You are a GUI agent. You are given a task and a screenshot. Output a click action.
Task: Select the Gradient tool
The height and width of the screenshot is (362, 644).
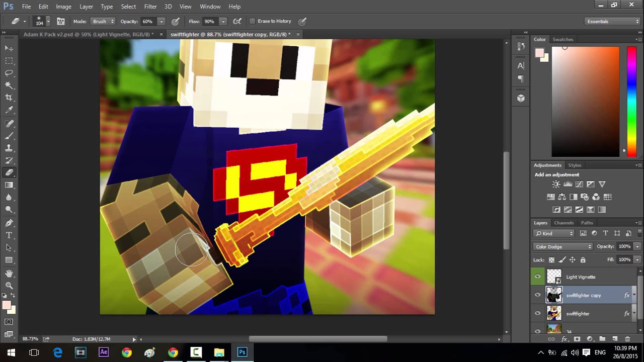(x=9, y=185)
